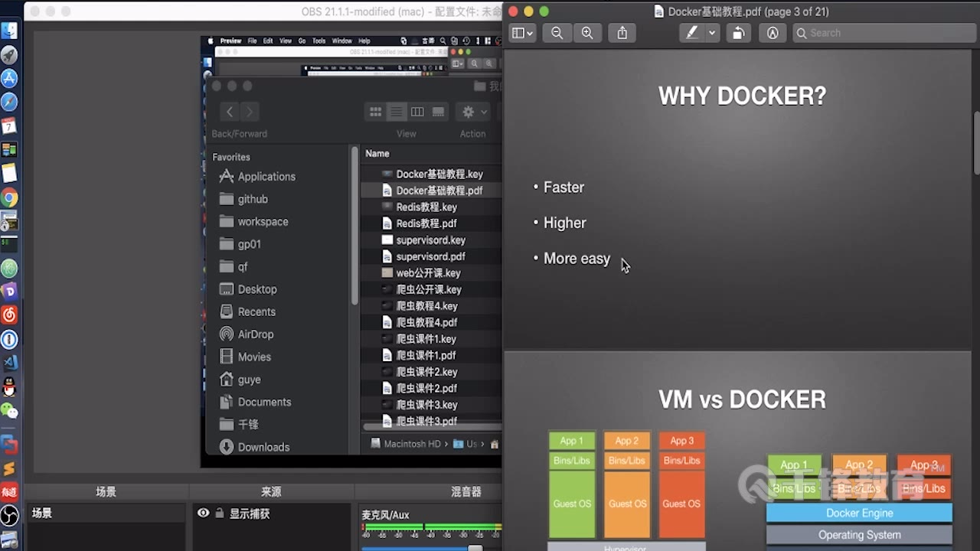Go back in the captured Finder window
Screen dimensions: 980x551
tap(229, 112)
